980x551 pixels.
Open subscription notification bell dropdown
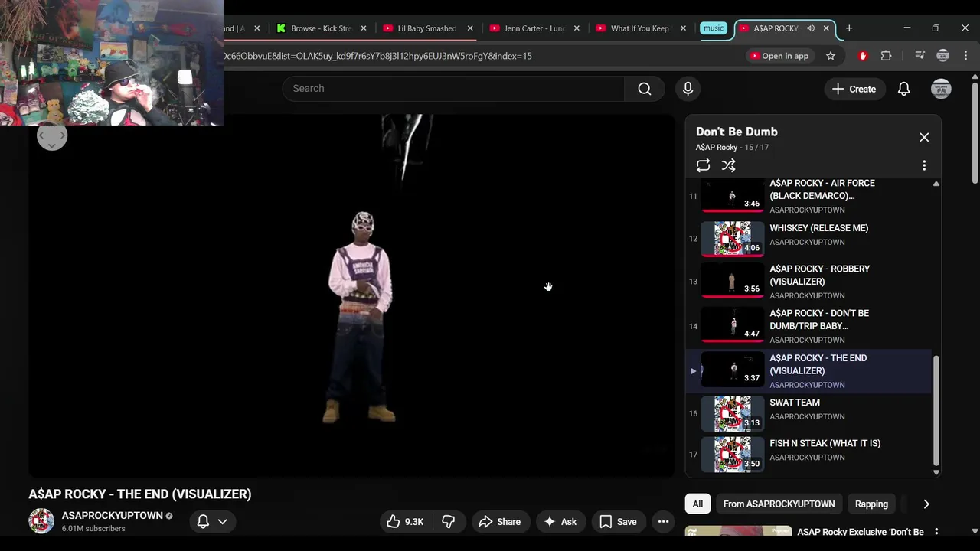tap(212, 521)
